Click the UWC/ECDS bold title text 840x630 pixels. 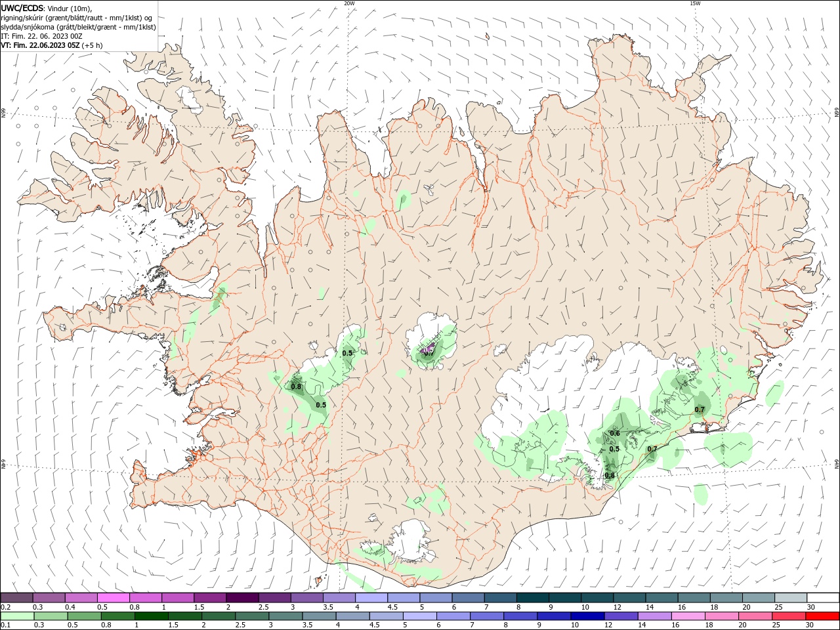pyautogui.click(x=22, y=8)
